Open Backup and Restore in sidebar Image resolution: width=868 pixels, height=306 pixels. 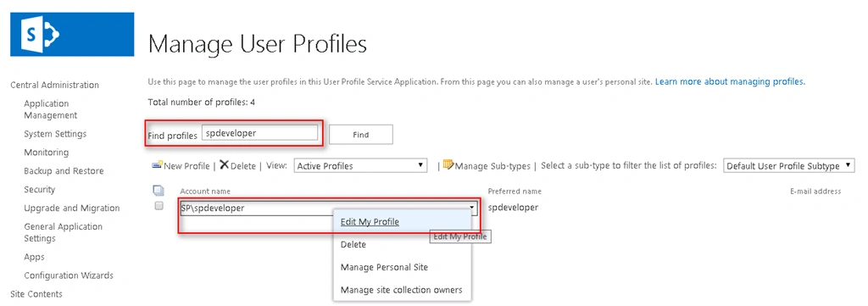coord(64,171)
